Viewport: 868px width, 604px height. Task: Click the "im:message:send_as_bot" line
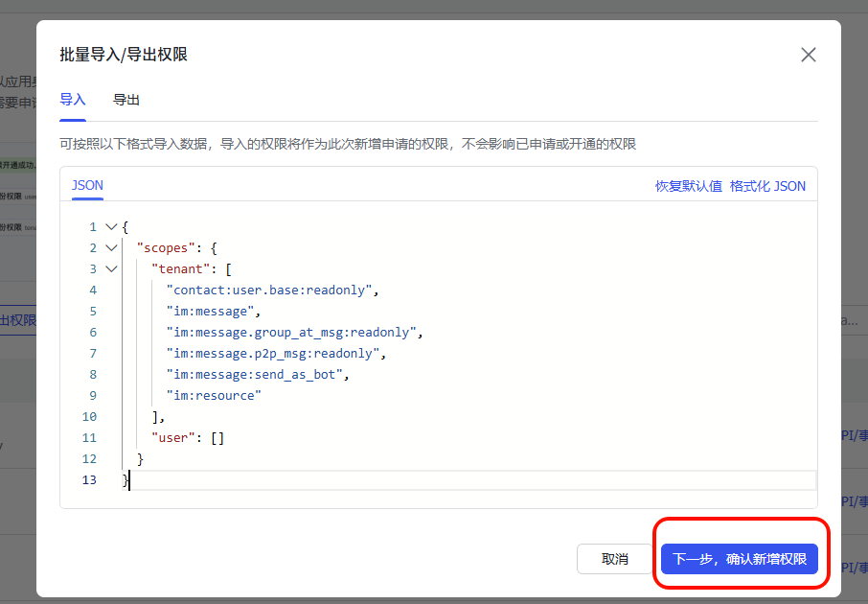(x=258, y=374)
